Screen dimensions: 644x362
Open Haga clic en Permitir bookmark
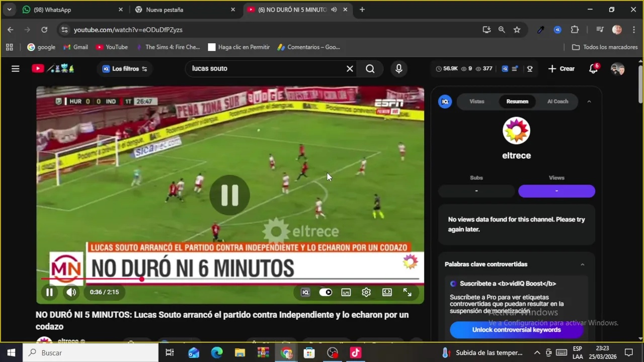coord(239,47)
